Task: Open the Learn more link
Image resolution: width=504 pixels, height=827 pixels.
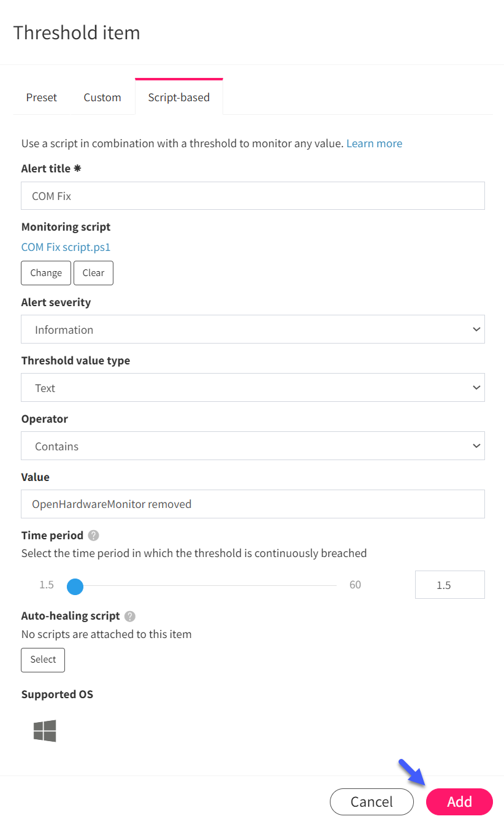Action: point(374,144)
